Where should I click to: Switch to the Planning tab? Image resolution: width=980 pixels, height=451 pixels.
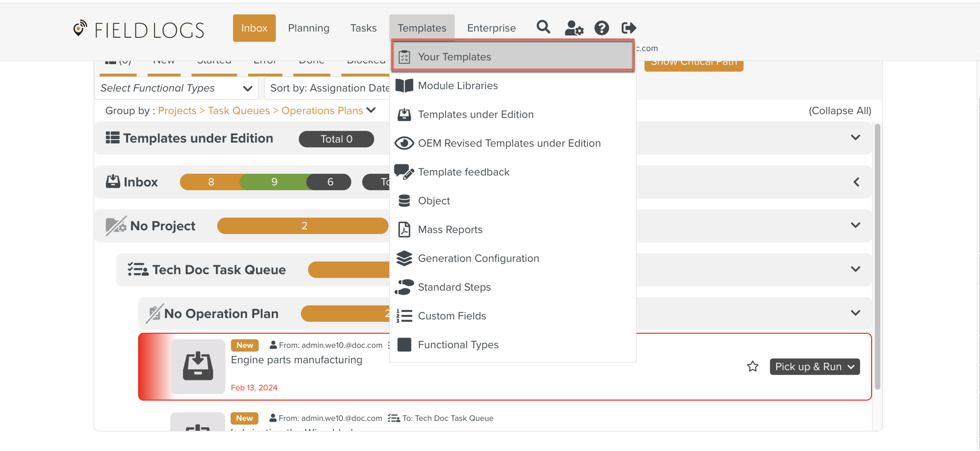(309, 28)
